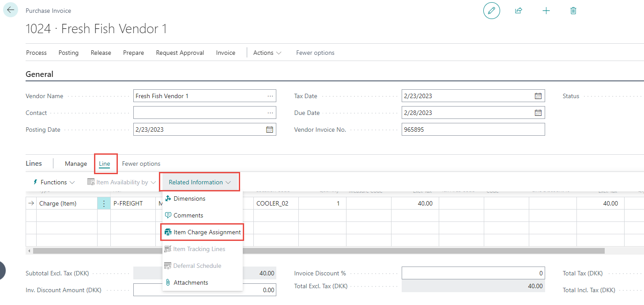Click the back arrow button

[11, 10]
